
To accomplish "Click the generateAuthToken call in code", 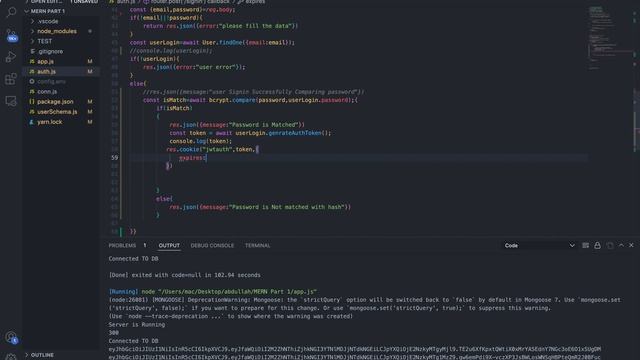I will tap(295, 133).
